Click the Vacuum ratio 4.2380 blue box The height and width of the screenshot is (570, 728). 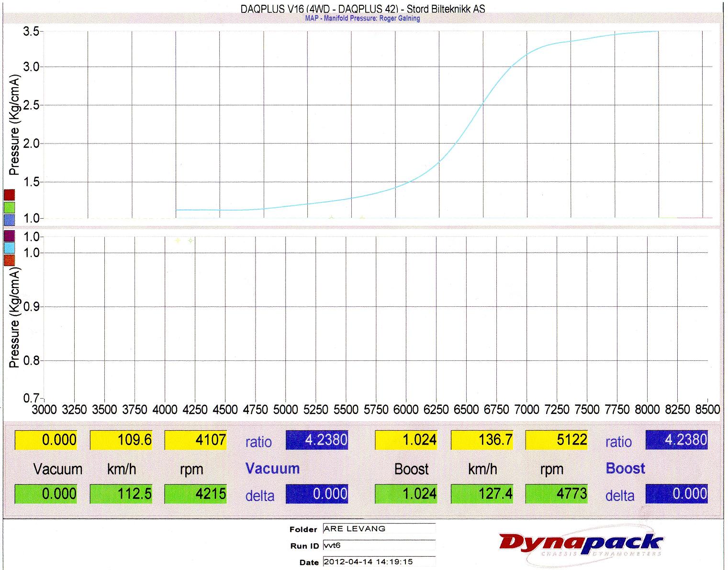[317, 440]
